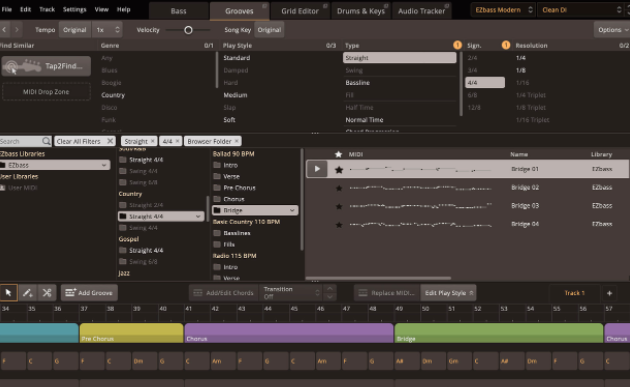The width and height of the screenshot is (630, 387).
Task: Click the forward navigation arrow
Action: click(16, 30)
